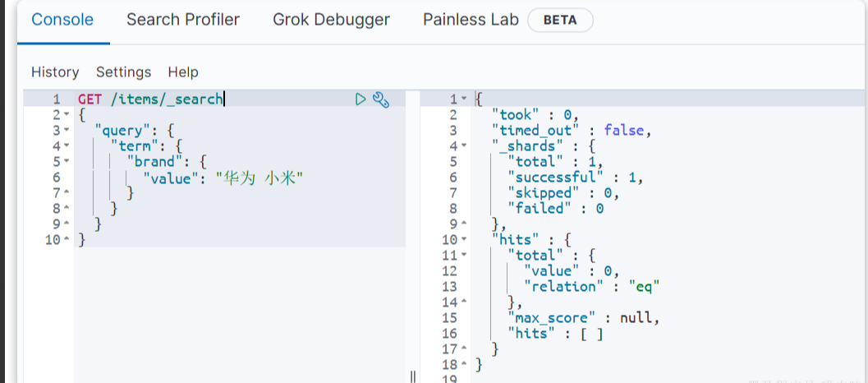Fold the "total" object inside response hits
The image size is (868, 383).
click(464, 256)
